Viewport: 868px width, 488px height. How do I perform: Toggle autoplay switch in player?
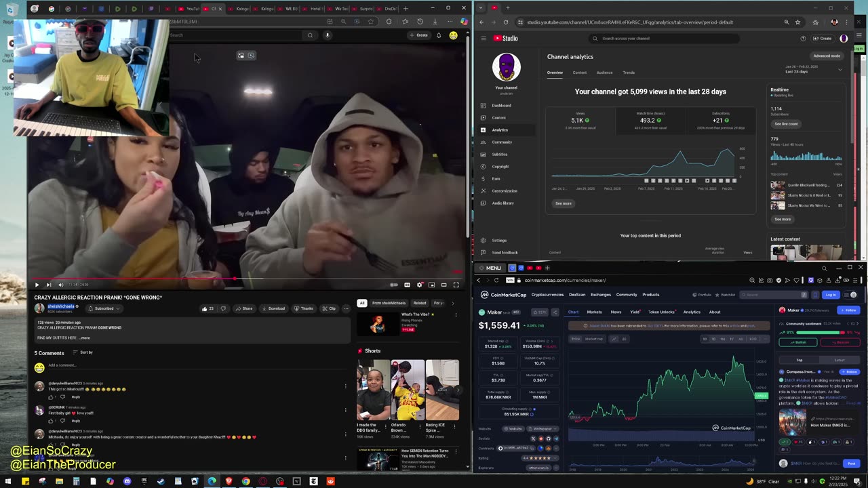click(x=394, y=285)
